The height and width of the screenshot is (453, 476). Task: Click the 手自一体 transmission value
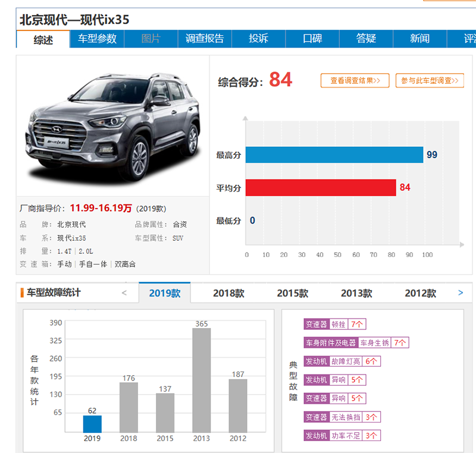[x=93, y=264]
